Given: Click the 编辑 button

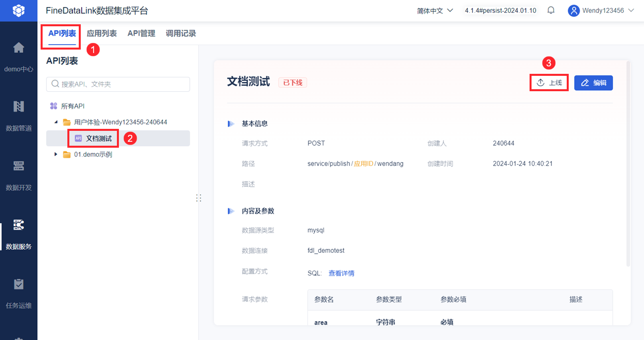Looking at the screenshot, I should [x=593, y=83].
